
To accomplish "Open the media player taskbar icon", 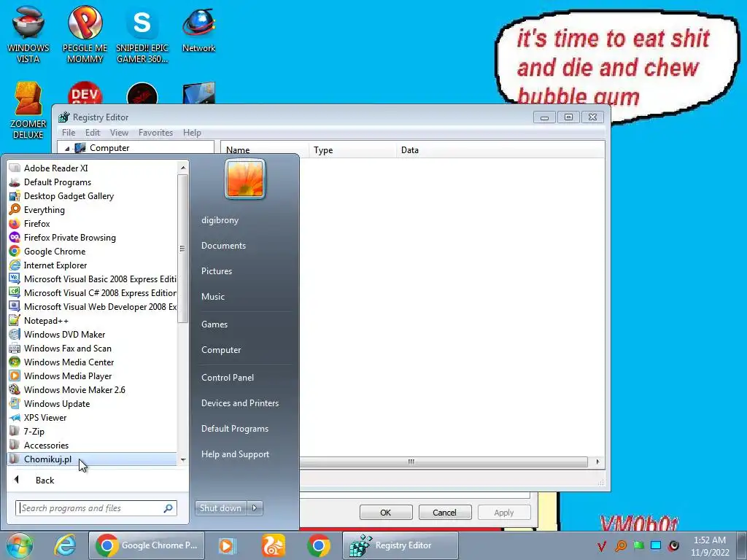I will (x=228, y=545).
